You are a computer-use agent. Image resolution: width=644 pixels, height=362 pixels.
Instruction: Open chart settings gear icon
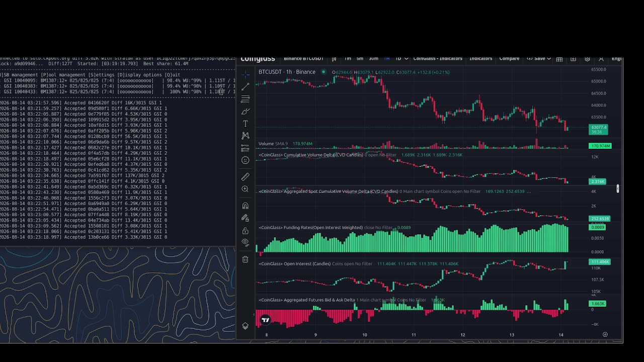click(x=587, y=59)
